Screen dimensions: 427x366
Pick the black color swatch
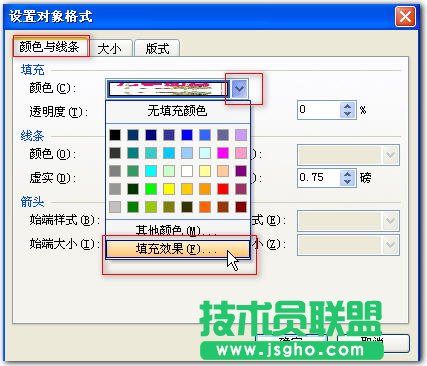115,135
